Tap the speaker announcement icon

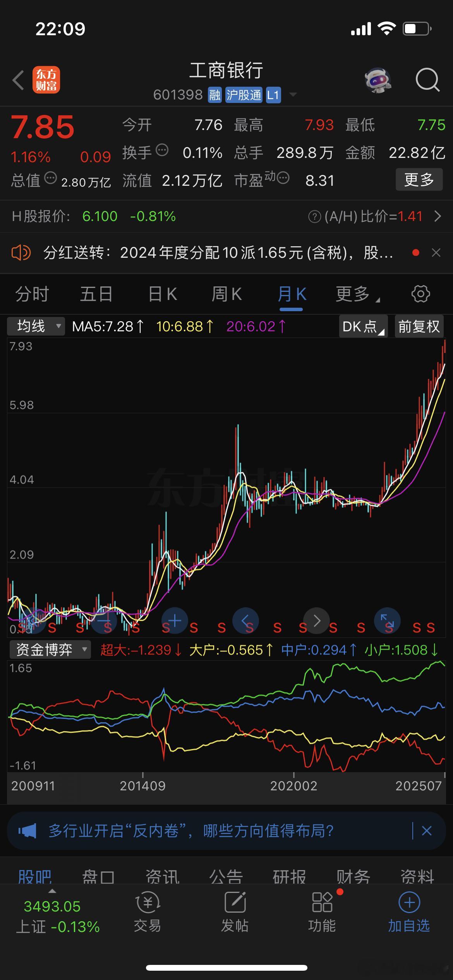point(21,253)
